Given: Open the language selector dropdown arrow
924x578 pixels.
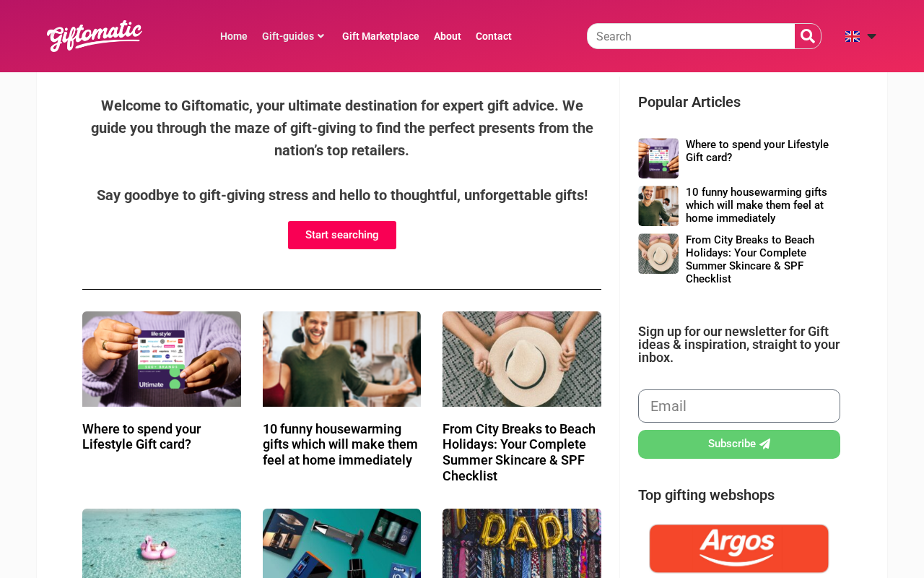Looking at the screenshot, I should pos(871,36).
